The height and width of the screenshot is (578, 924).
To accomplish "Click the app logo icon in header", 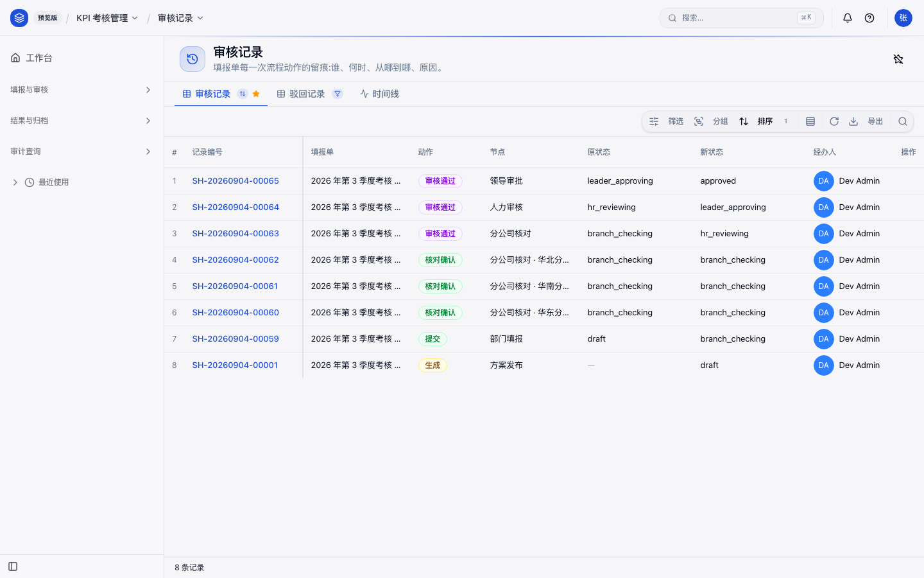I will tap(19, 18).
